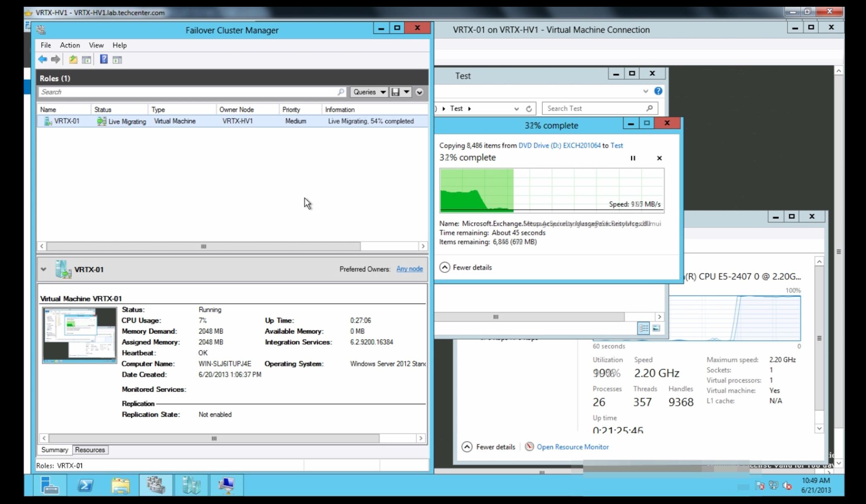866x504 pixels.
Task: Click the Up one level folder icon
Action: (x=73, y=59)
